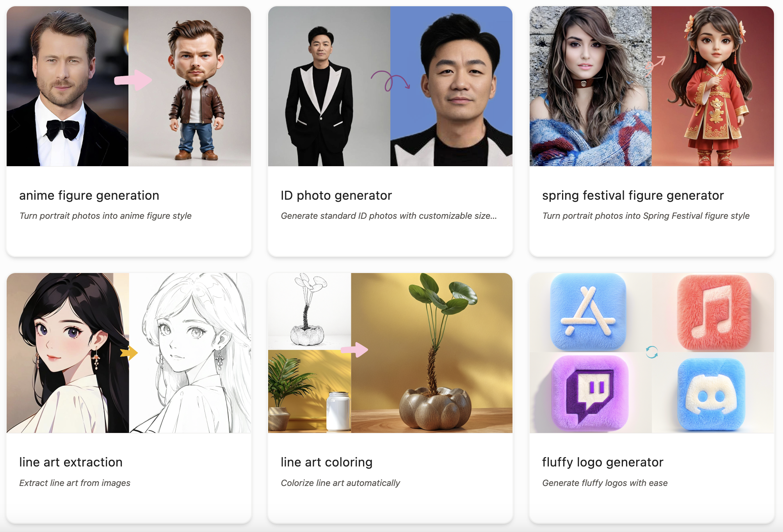Click the fluffy red Music icon
The width and height of the screenshot is (783, 532).
click(714, 312)
